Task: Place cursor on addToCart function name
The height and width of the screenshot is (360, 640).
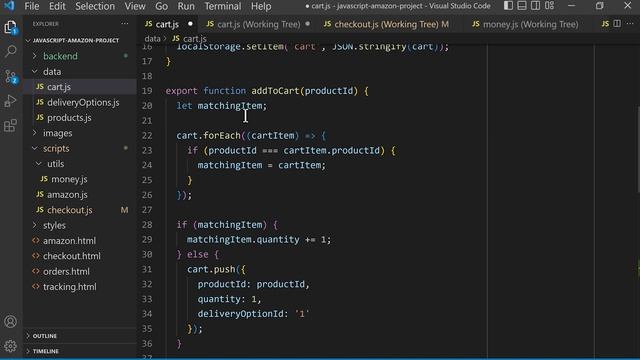Action: tap(276, 91)
